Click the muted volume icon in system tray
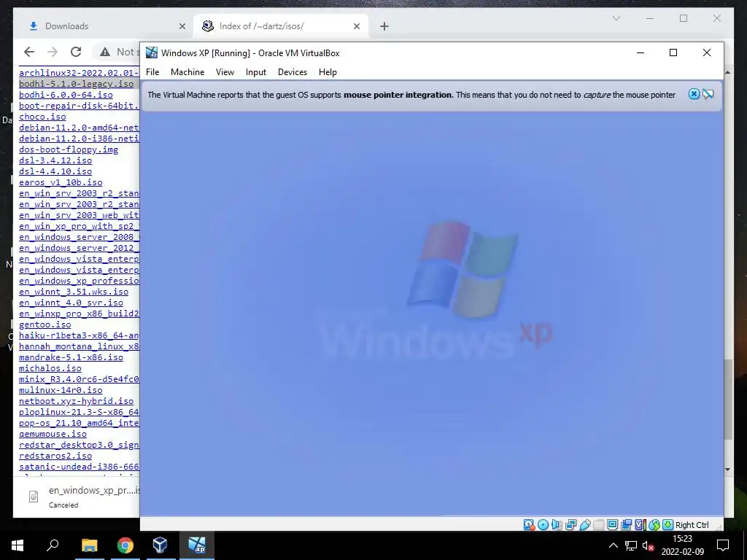The width and height of the screenshot is (747, 560). [648, 545]
